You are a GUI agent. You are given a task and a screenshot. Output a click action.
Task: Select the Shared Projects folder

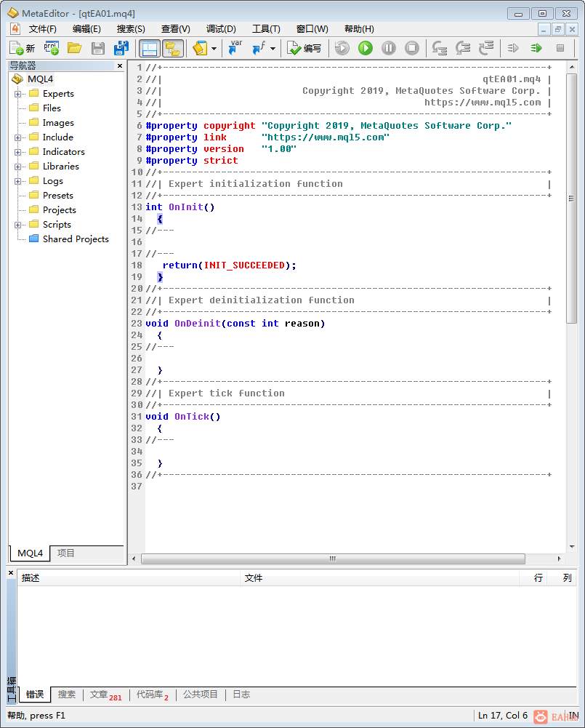point(76,239)
